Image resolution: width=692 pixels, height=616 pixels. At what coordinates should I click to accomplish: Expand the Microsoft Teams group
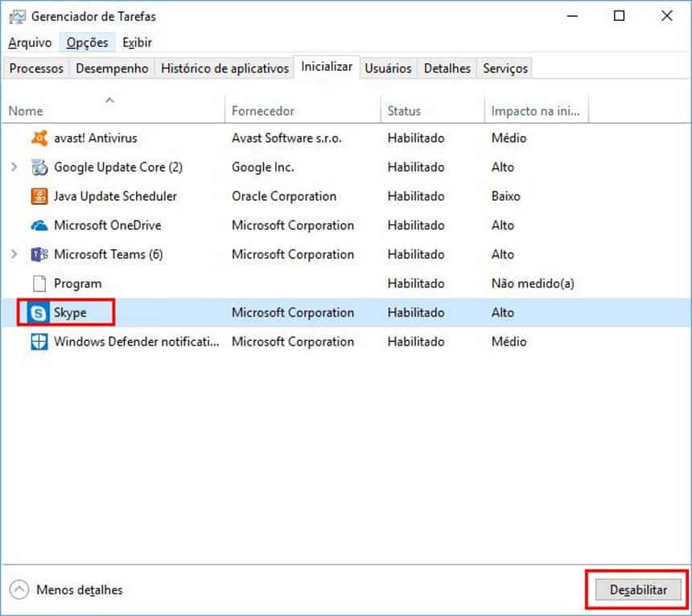pyautogui.click(x=14, y=254)
